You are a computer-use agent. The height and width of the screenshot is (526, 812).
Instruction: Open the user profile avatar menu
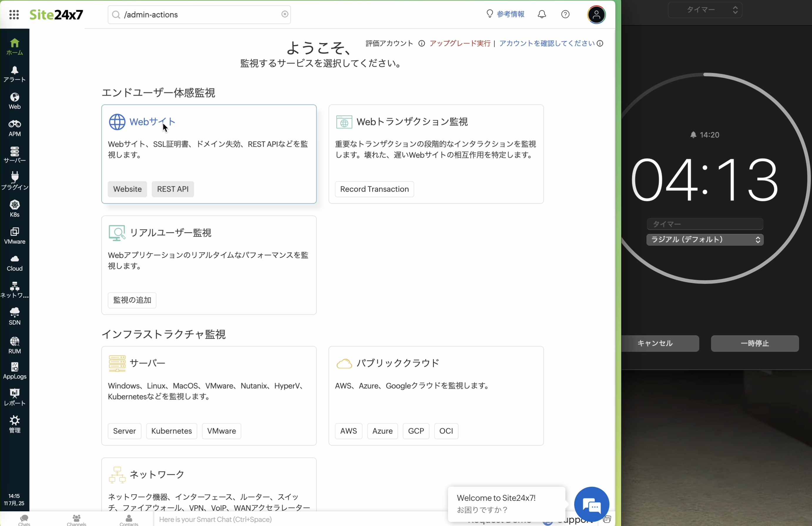(596, 15)
